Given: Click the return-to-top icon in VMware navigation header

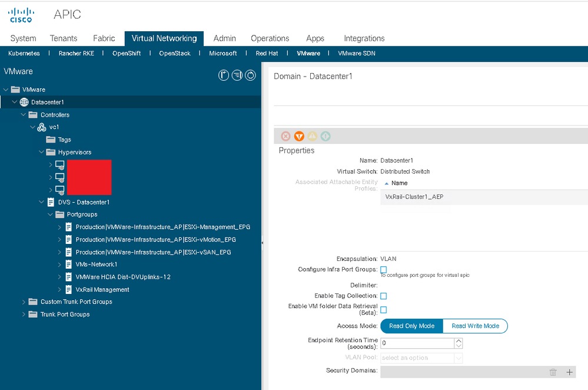Looking at the screenshot, I should pyautogui.click(x=224, y=75).
